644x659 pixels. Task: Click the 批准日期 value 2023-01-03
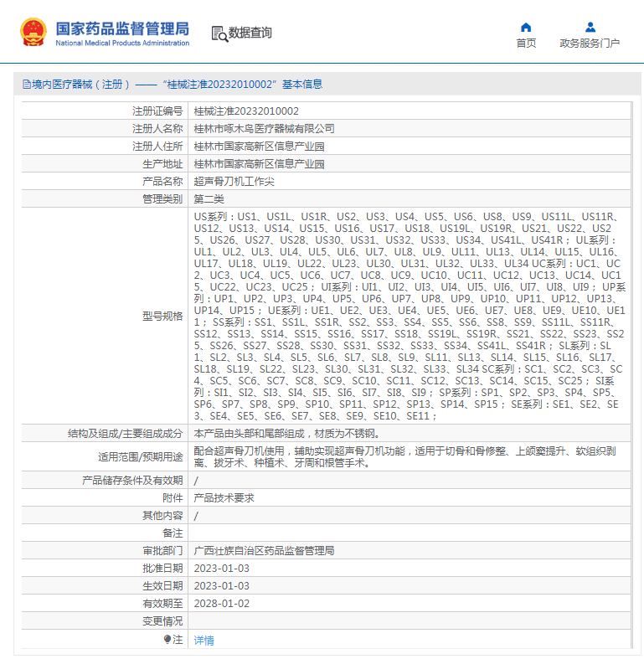click(222, 569)
